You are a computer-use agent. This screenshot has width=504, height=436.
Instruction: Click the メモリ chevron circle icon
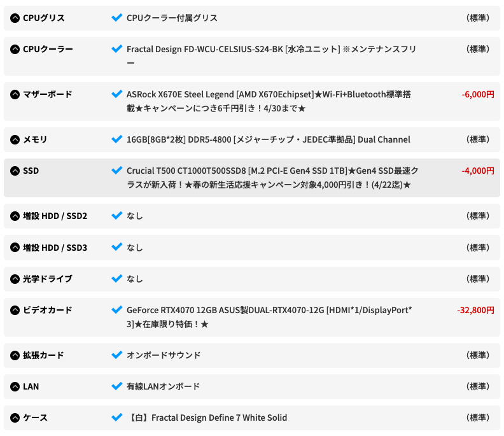(15, 139)
